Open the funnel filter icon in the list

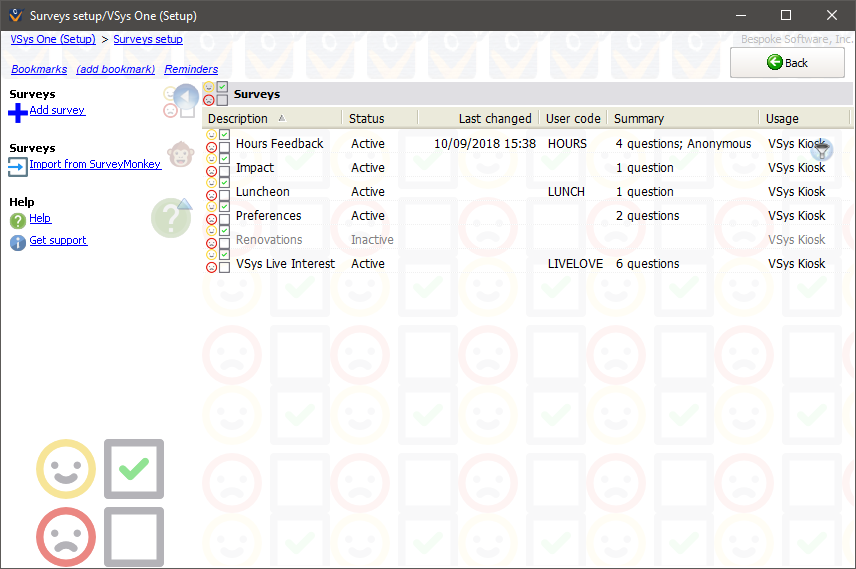(x=821, y=150)
